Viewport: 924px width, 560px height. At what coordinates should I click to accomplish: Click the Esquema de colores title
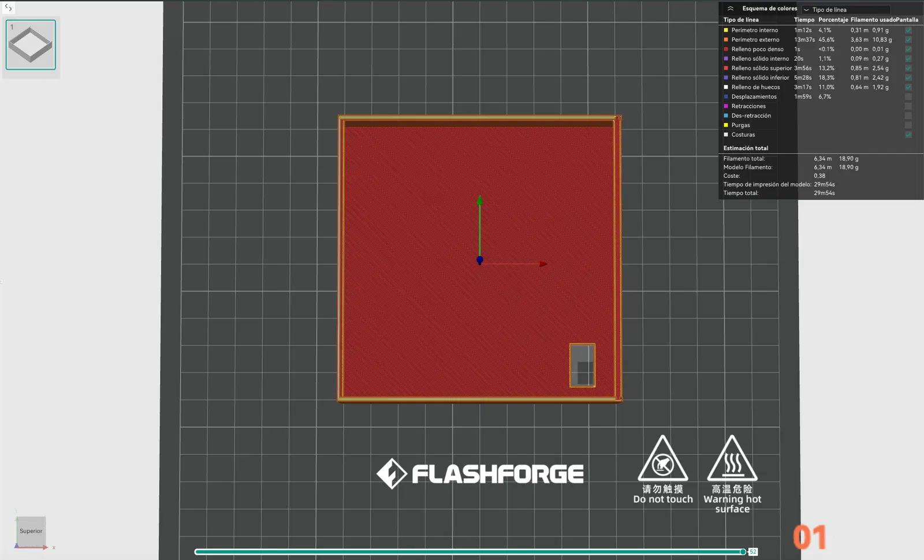[770, 9]
